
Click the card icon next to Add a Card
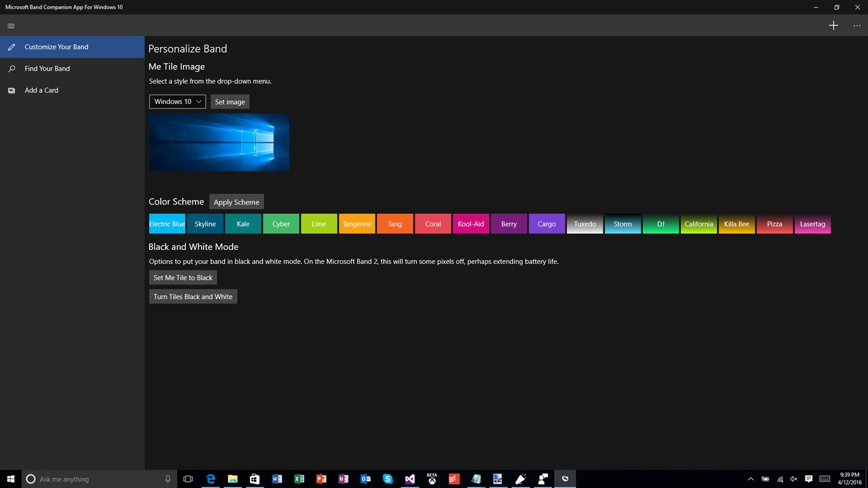tap(11, 90)
